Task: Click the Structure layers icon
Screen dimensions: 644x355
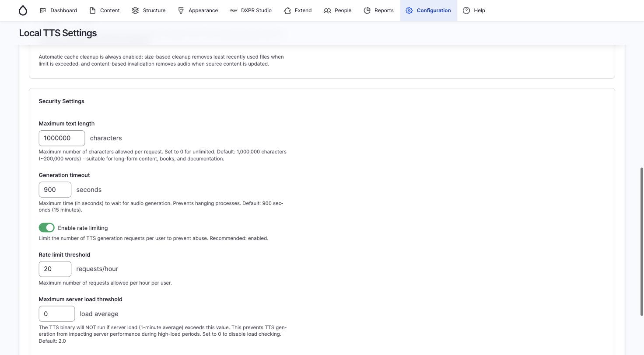Action: click(135, 10)
